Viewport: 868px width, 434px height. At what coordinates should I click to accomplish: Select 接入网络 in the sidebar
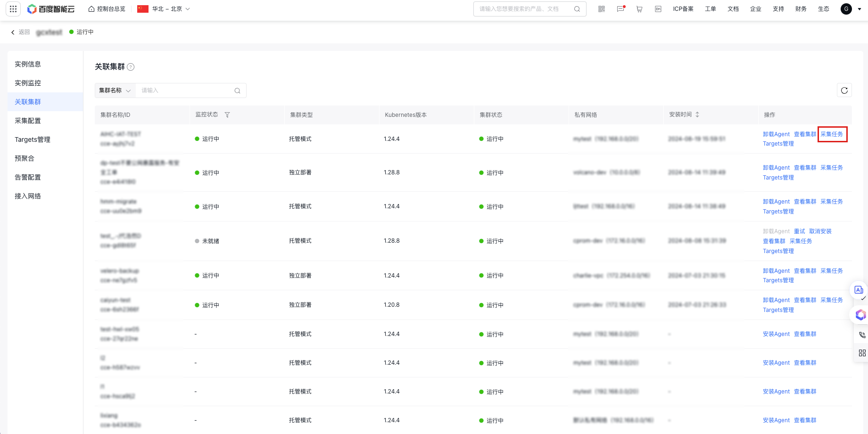(x=45, y=196)
